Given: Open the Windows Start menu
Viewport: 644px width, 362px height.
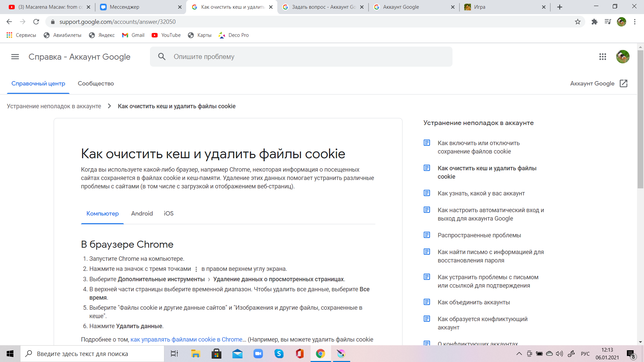Looking at the screenshot, I should click(10, 354).
